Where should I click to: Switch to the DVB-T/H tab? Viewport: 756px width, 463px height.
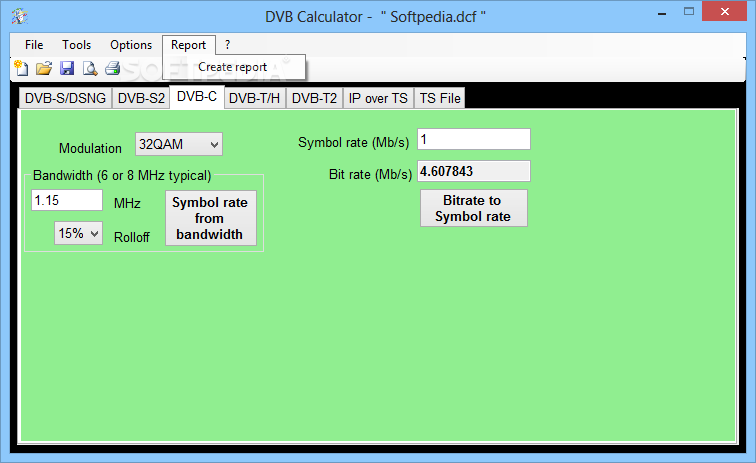pyautogui.click(x=254, y=98)
